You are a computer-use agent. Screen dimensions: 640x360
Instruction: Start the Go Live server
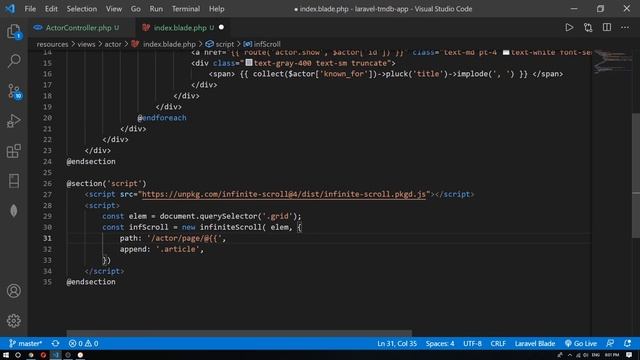click(x=580, y=344)
